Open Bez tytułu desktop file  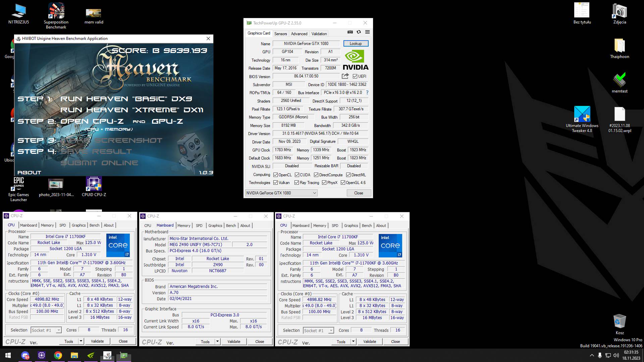[x=582, y=14]
